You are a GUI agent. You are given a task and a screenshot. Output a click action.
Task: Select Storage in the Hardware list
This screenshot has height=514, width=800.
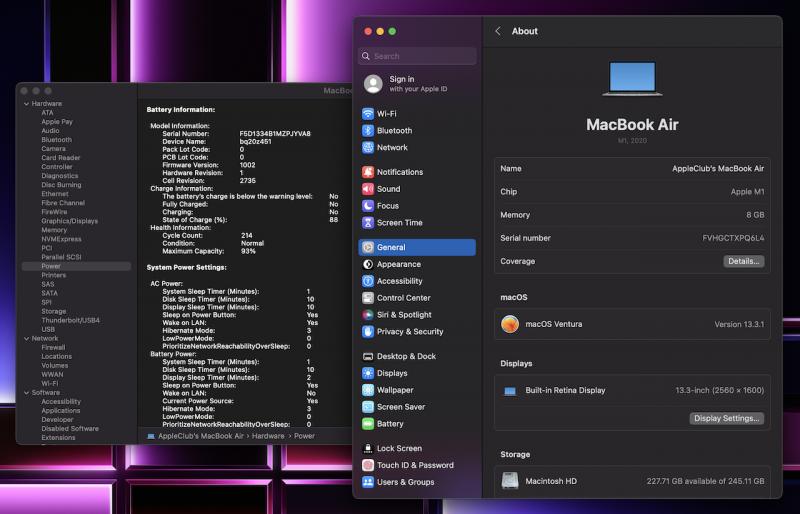click(x=54, y=311)
